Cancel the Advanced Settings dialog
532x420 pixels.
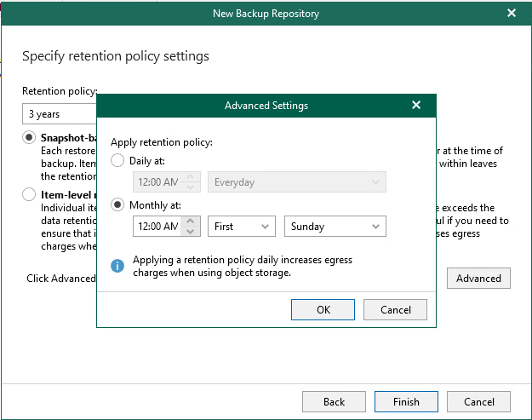tap(395, 309)
